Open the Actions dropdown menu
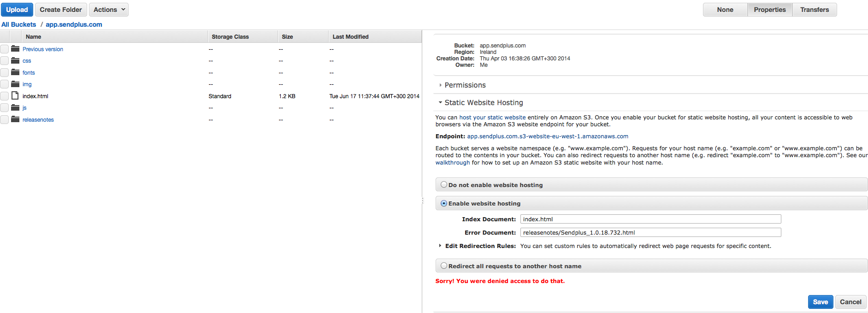Image resolution: width=868 pixels, height=313 pixels. [109, 10]
